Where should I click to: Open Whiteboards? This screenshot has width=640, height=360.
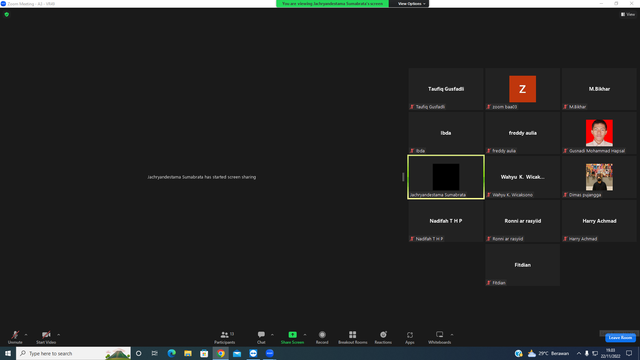pos(440,337)
